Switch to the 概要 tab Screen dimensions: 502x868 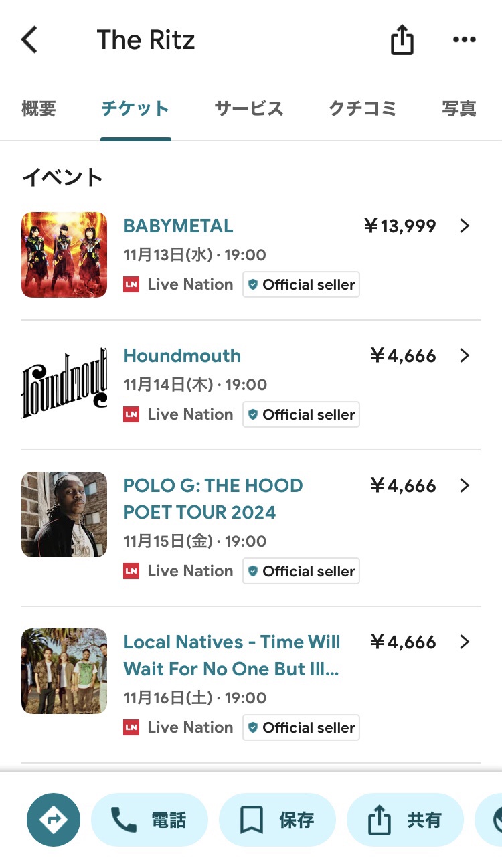click(39, 108)
